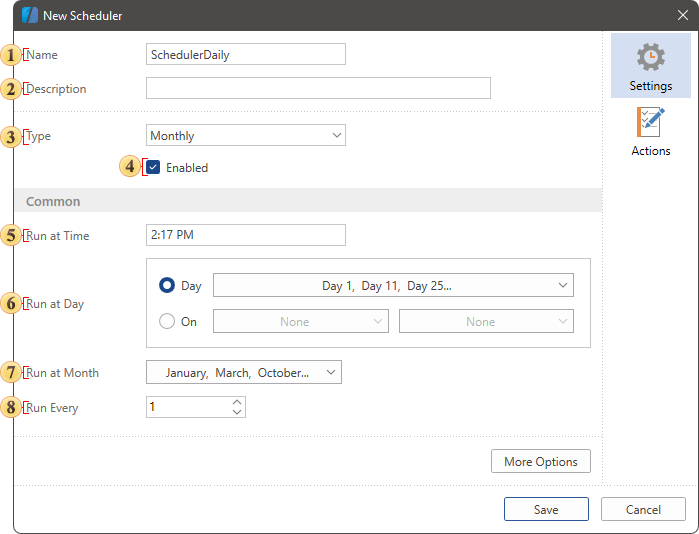Click the Save button
The image size is (699, 534).
[546, 509]
